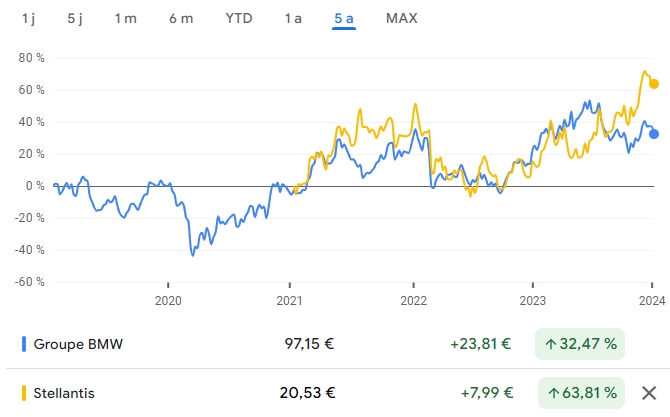Select the 1 m range tab
Screen dimensions: 670x417
125,18
